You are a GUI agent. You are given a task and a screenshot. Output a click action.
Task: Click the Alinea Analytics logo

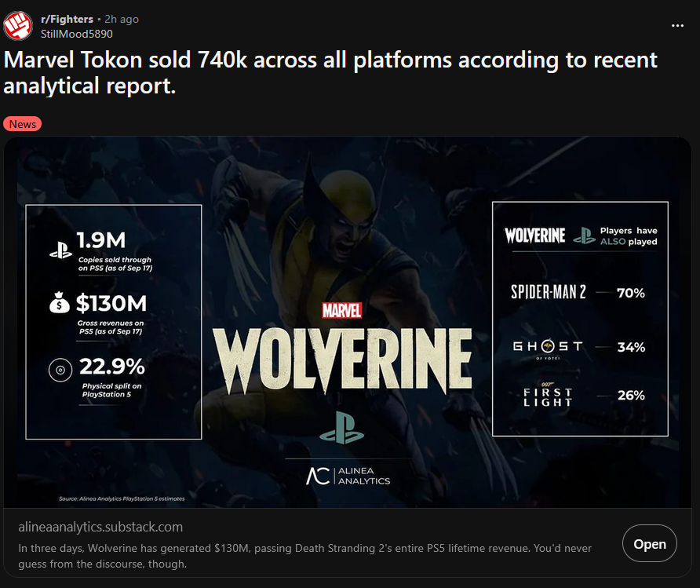point(348,476)
